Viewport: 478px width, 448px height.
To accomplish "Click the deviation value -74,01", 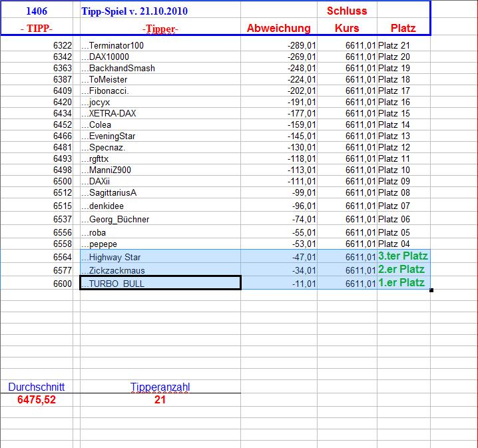I will [x=304, y=219].
